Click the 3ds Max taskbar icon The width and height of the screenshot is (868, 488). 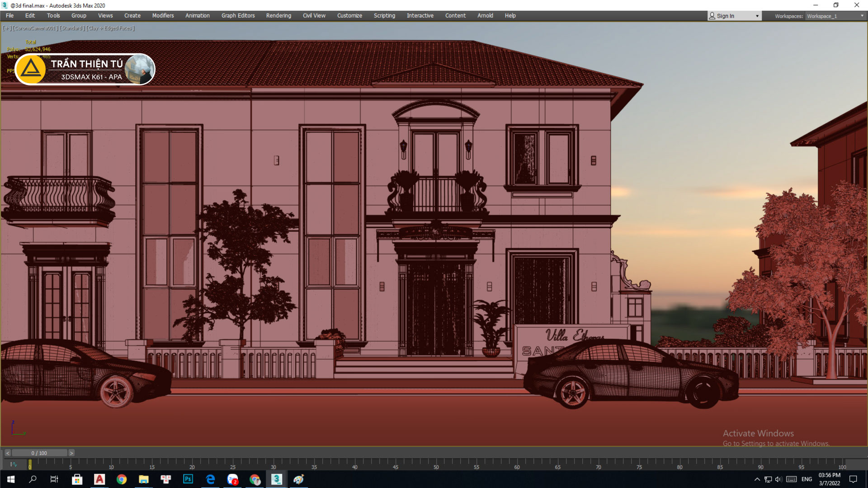[x=277, y=479]
